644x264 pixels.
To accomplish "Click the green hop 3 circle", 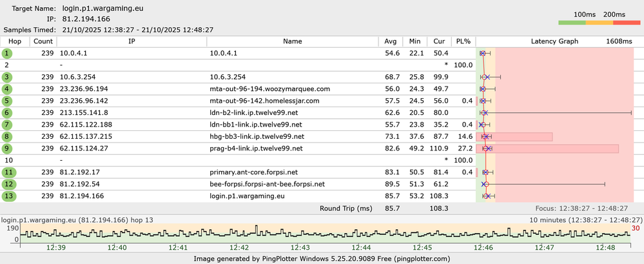I will pos(7,77).
